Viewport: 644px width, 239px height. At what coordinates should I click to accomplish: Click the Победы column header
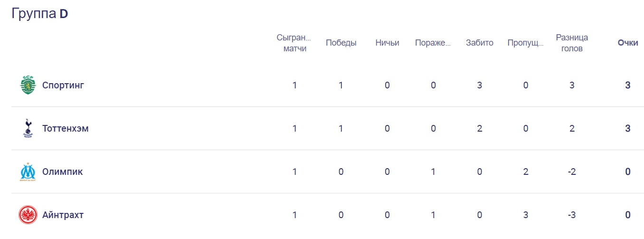[341, 43]
